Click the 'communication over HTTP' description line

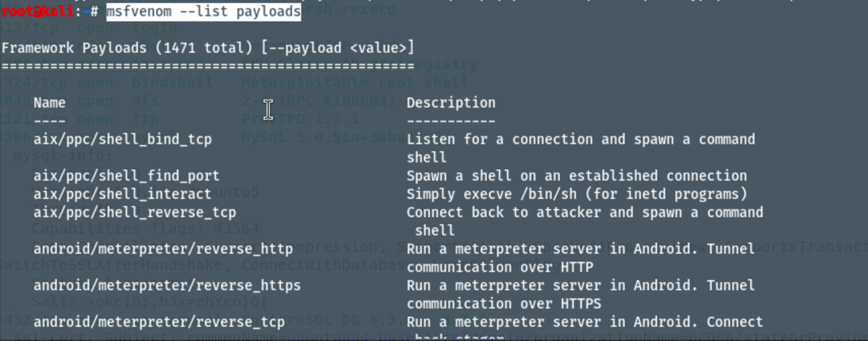[499, 267]
